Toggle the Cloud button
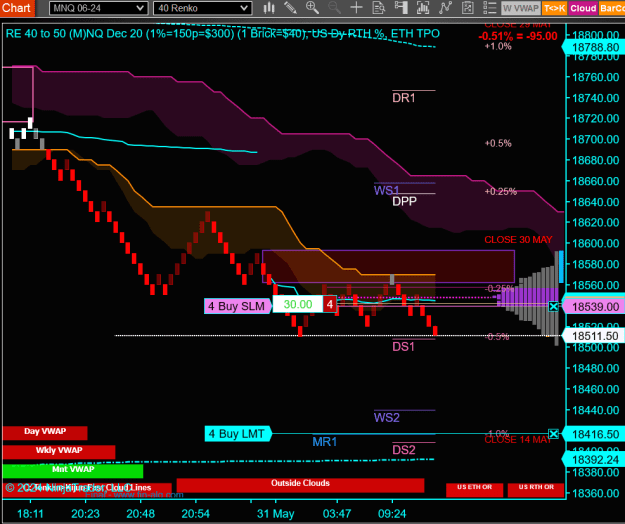 [x=583, y=8]
